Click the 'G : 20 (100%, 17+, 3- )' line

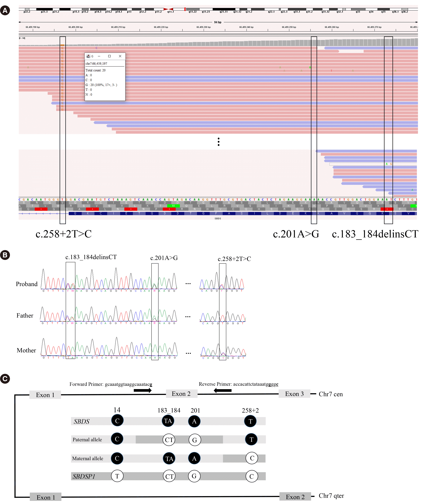tap(101, 85)
